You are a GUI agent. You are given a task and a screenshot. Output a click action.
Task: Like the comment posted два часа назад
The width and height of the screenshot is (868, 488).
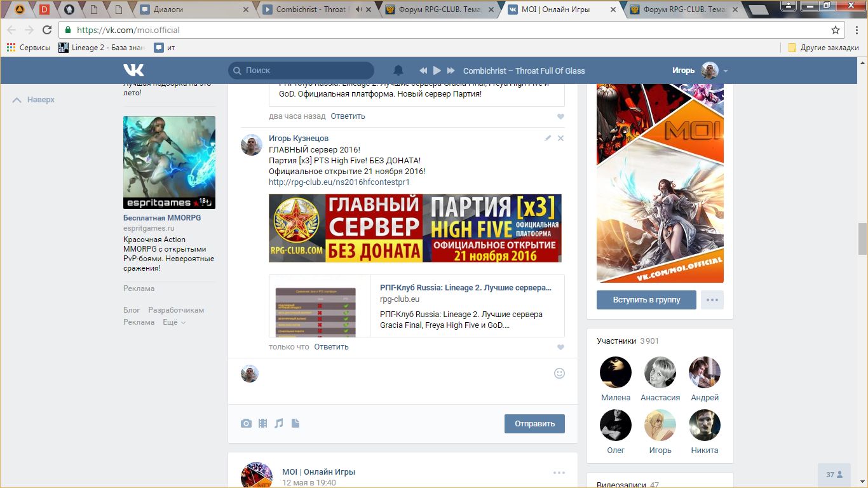point(560,117)
